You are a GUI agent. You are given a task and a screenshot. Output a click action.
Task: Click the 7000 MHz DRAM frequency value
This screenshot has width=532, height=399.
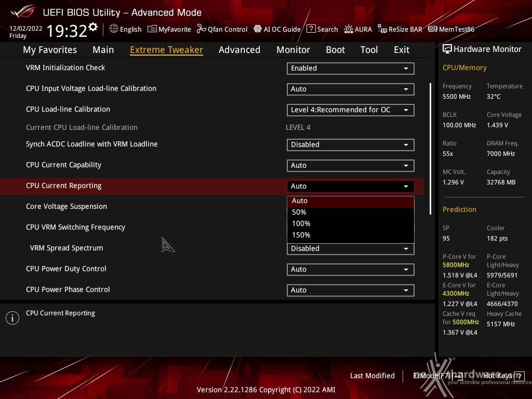[x=501, y=154]
